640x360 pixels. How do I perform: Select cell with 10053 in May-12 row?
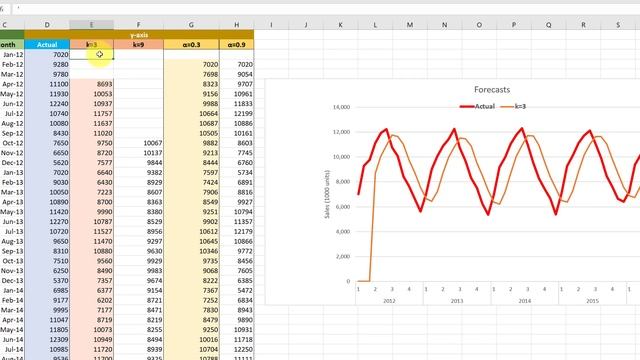pyautogui.click(x=91, y=93)
